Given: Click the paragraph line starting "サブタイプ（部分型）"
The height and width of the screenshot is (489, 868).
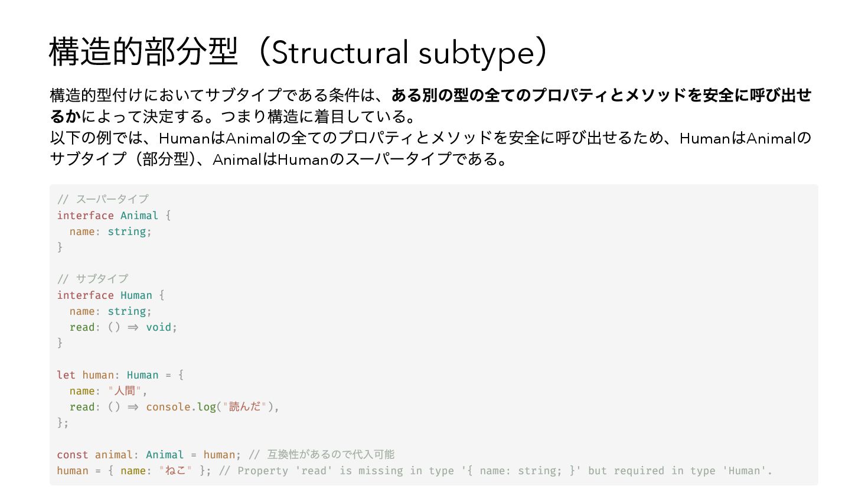Looking at the screenshot, I should pos(278,159).
